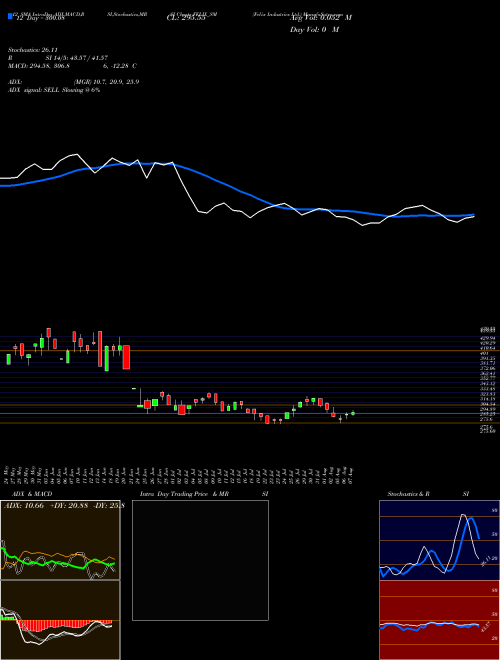This screenshot has height=660, width=500.
Task: Click the right end of the blue SMA line
Action: (x=473, y=215)
